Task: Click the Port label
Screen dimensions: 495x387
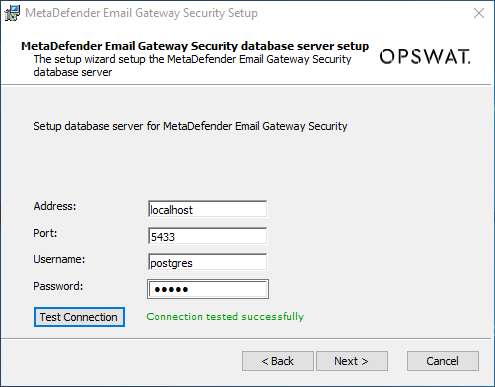Action: [x=45, y=233]
